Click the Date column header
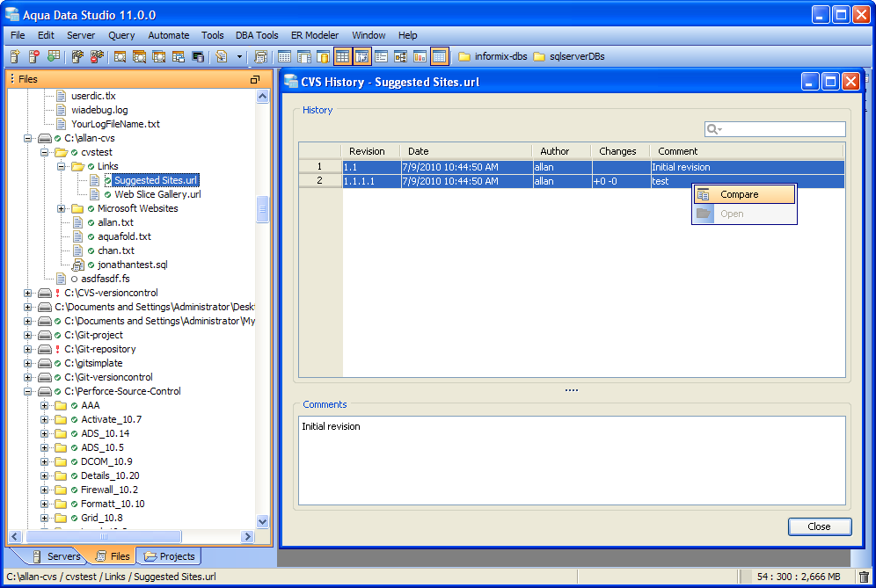Screen dimensions: 876x588 pyautogui.click(x=466, y=151)
